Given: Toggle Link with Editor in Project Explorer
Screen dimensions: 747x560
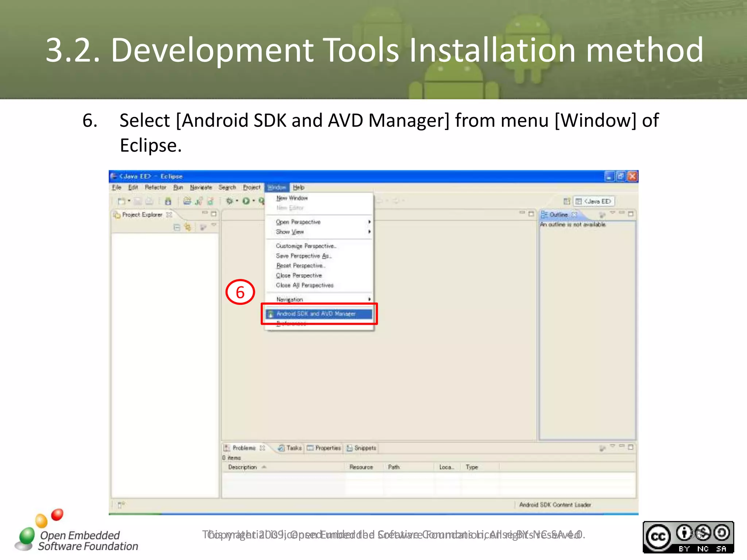Looking at the screenshot, I should [x=188, y=227].
